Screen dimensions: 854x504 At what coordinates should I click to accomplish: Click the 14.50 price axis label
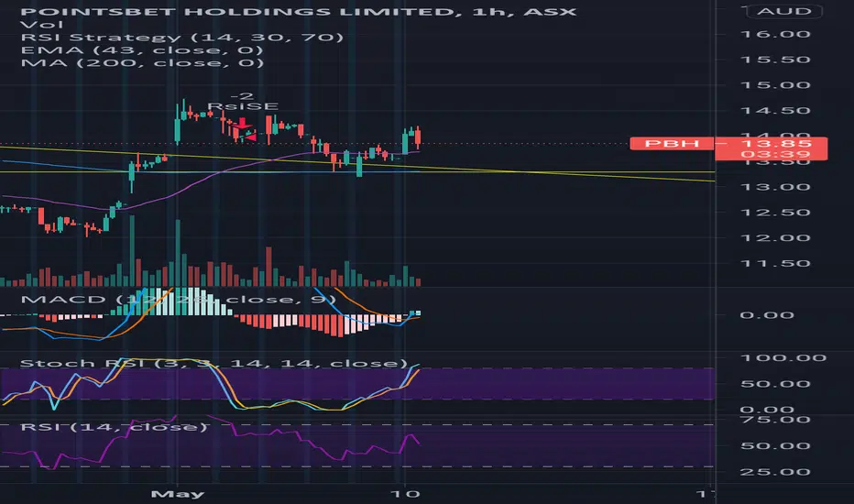(x=775, y=111)
